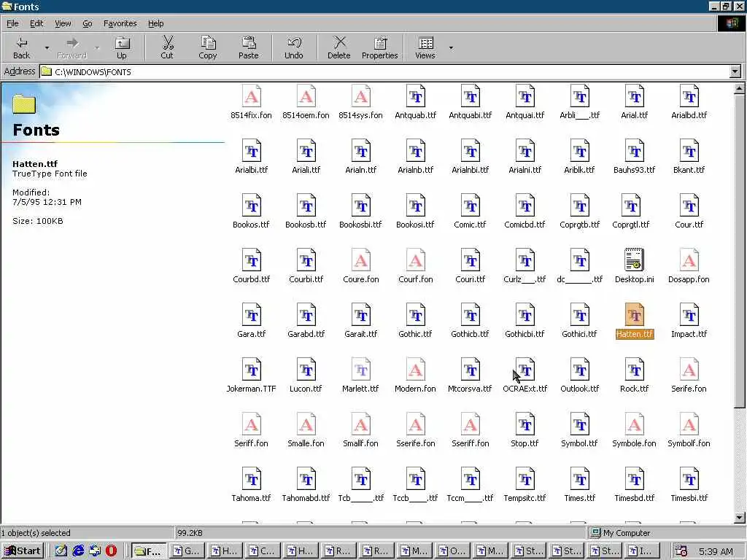This screenshot has height=560, width=747.
Task: Select the Stop.ttf font icon
Action: click(x=525, y=424)
